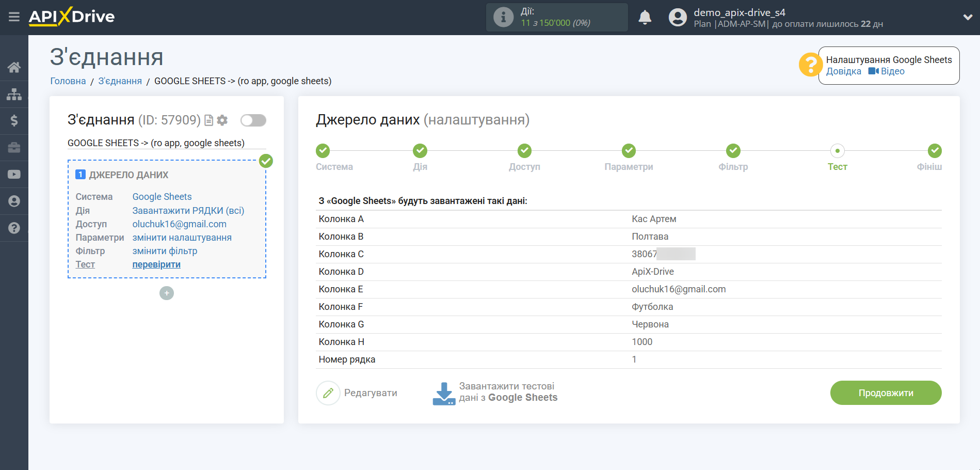The width and height of the screenshot is (980, 470).
Task: Open connections sitemap icon in sidebar
Action: click(x=14, y=94)
